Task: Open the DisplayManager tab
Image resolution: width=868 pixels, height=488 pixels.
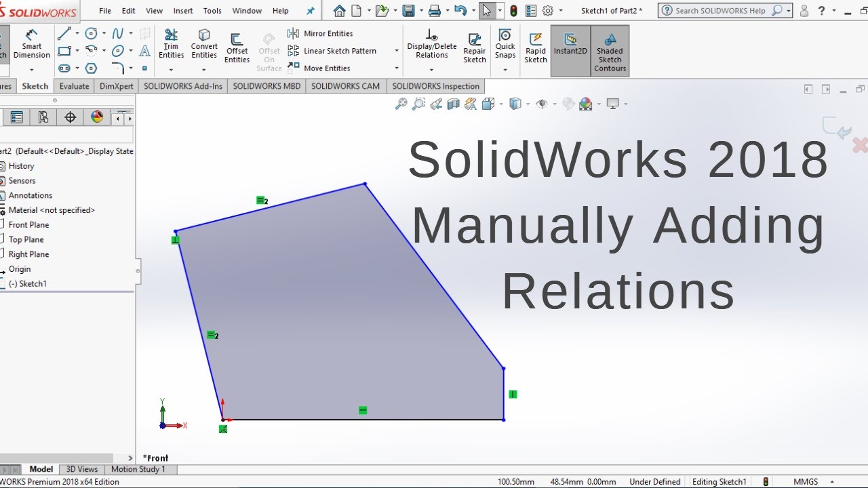Action: (97, 117)
